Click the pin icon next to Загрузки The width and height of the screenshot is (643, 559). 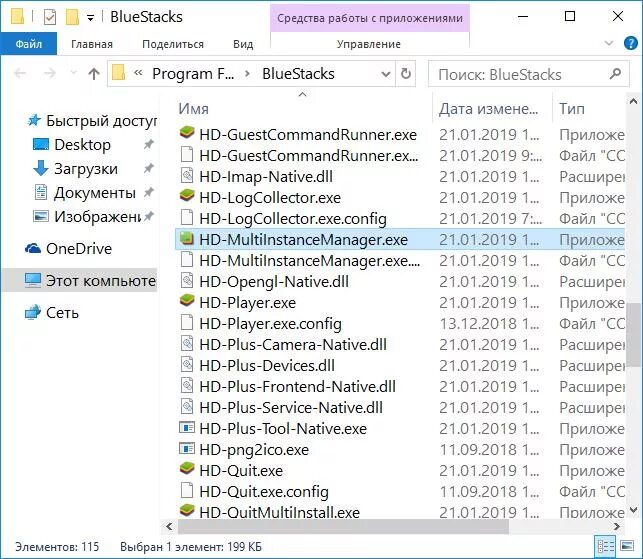tap(148, 168)
